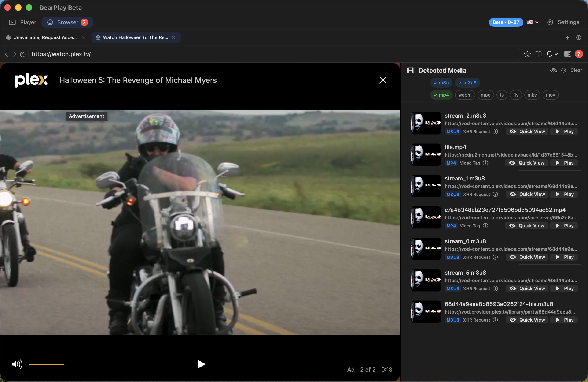588x382 pixels.
Task: Switch to the Player tab
Action: coord(23,22)
